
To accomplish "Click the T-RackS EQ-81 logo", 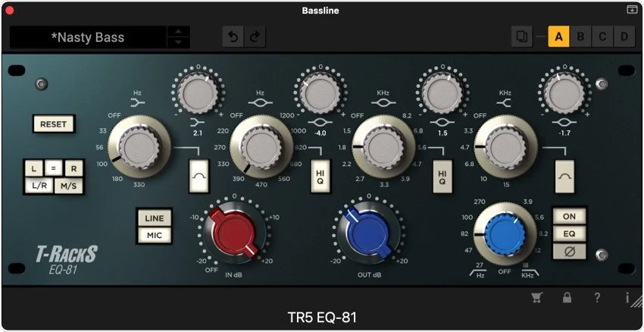I will (67, 260).
